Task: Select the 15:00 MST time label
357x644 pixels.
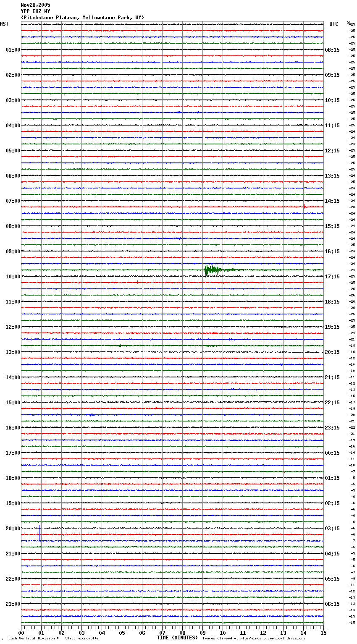Action: point(13,403)
